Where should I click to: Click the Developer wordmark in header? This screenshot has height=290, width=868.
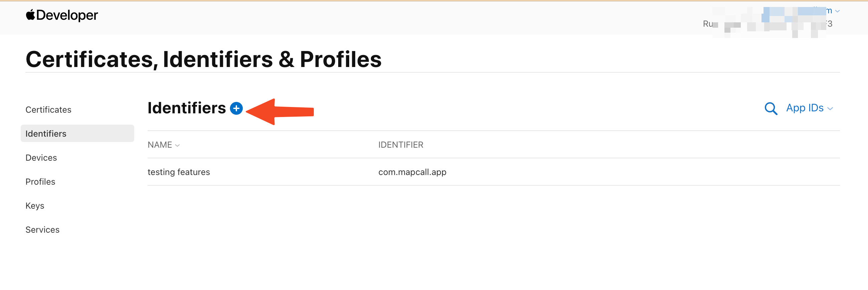[67, 15]
